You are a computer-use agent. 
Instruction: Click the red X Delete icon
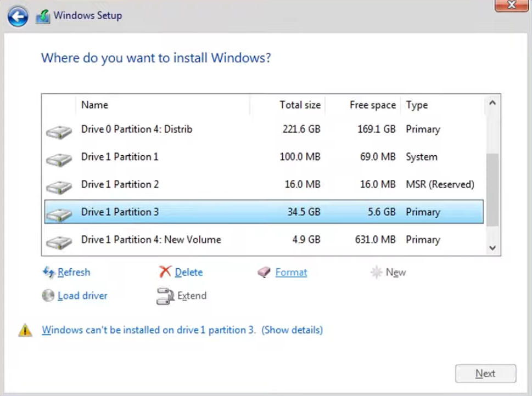[165, 271]
